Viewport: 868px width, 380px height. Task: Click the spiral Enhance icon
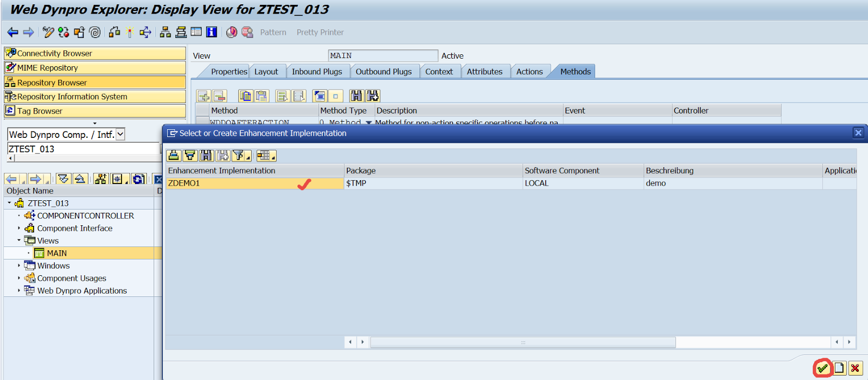(x=95, y=33)
